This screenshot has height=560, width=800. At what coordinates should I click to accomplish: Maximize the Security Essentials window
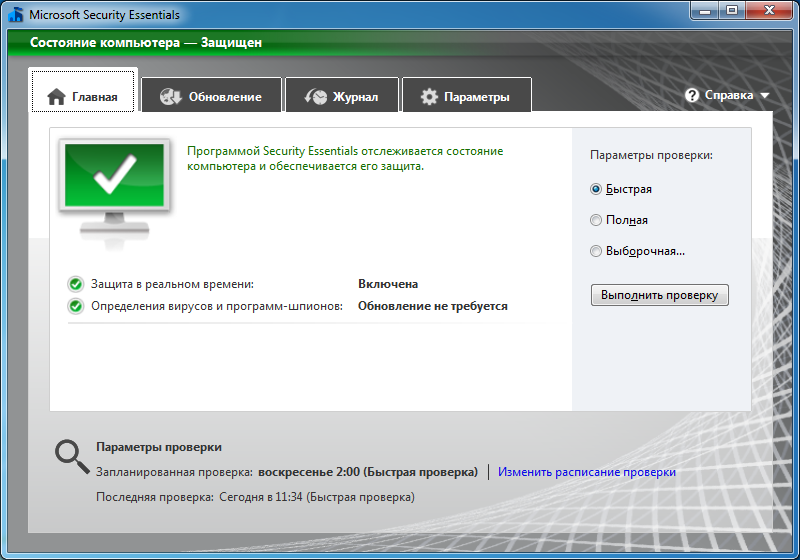(x=732, y=11)
